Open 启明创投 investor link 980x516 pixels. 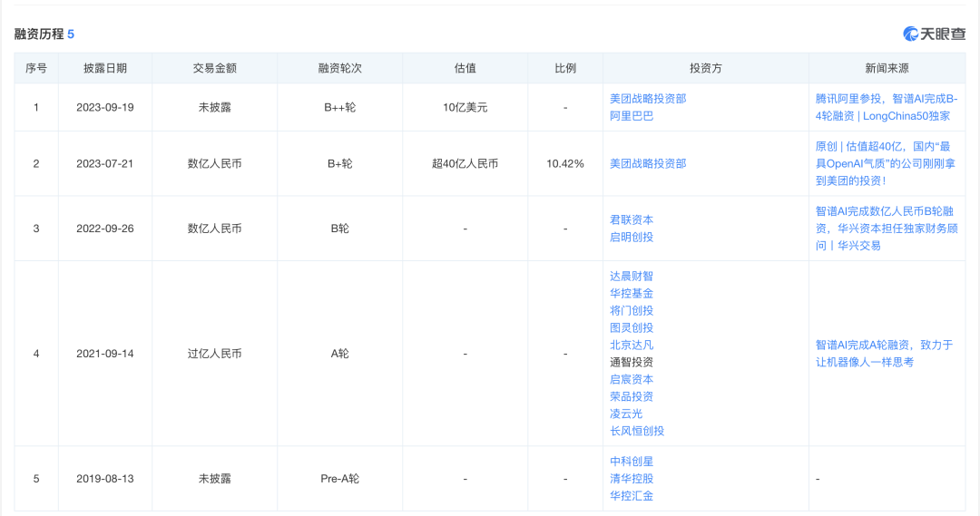coord(632,237)
